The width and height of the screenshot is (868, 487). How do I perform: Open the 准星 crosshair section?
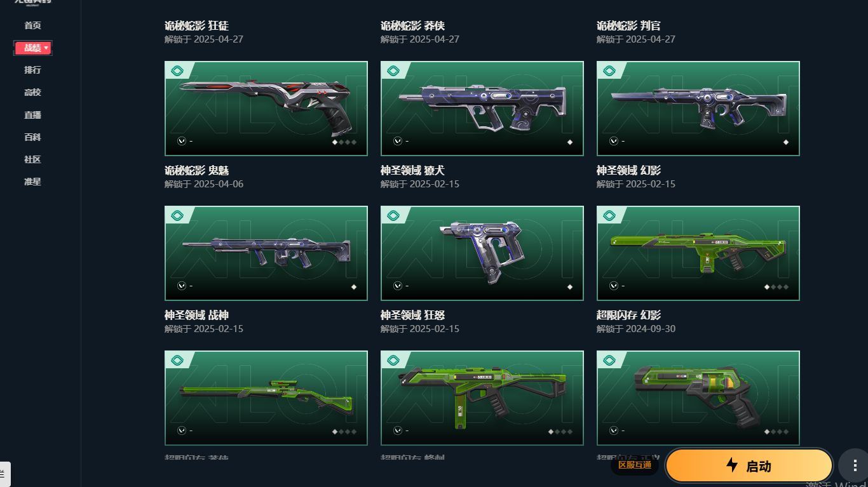point(32,182)
